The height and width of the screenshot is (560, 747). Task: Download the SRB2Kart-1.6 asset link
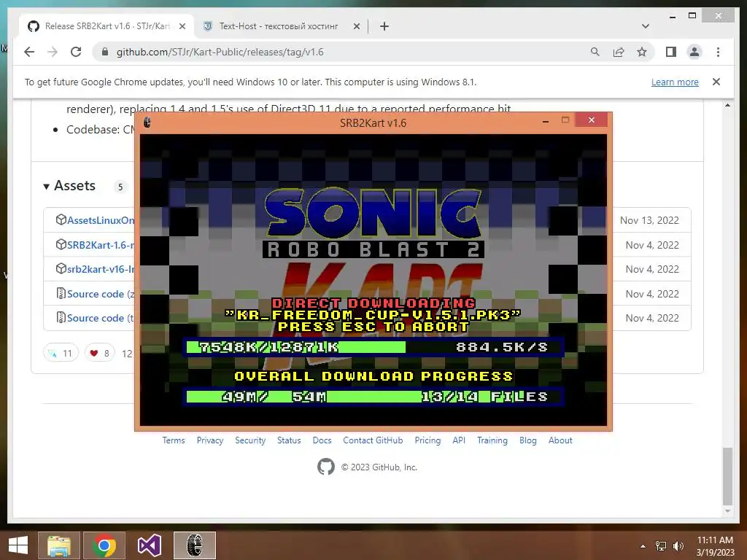101,245
